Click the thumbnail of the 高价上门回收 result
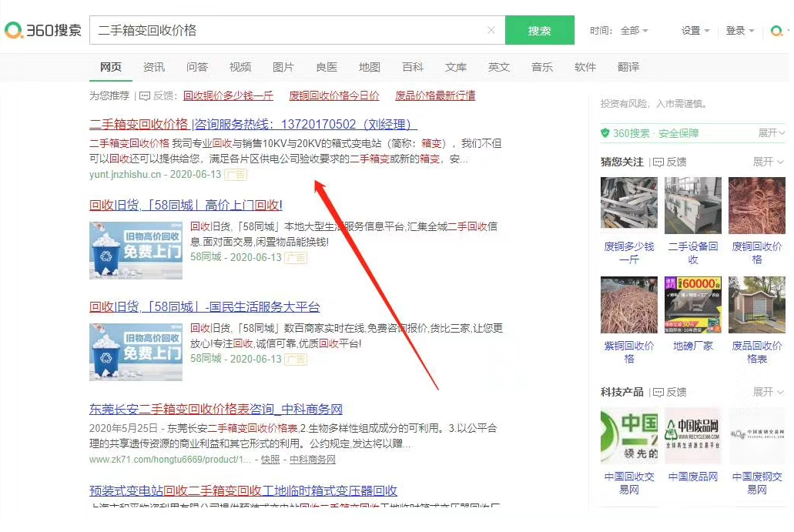This screenshot has height=532, width=794. 136,250
